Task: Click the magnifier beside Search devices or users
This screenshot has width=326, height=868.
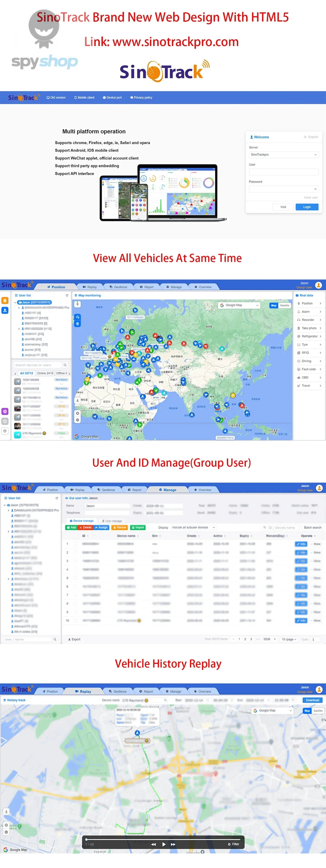Action: (x=65, y=365)
